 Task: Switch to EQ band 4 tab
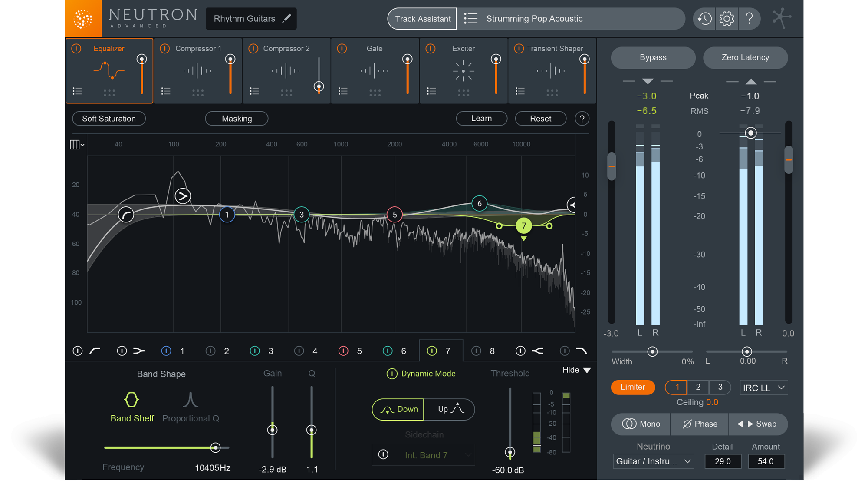pos(315,351)
